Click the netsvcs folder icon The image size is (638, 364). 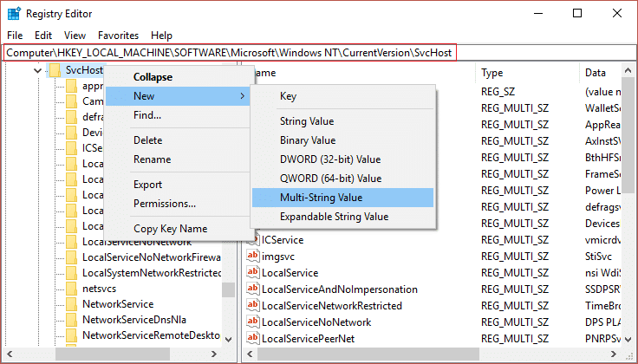pos(71,289)
